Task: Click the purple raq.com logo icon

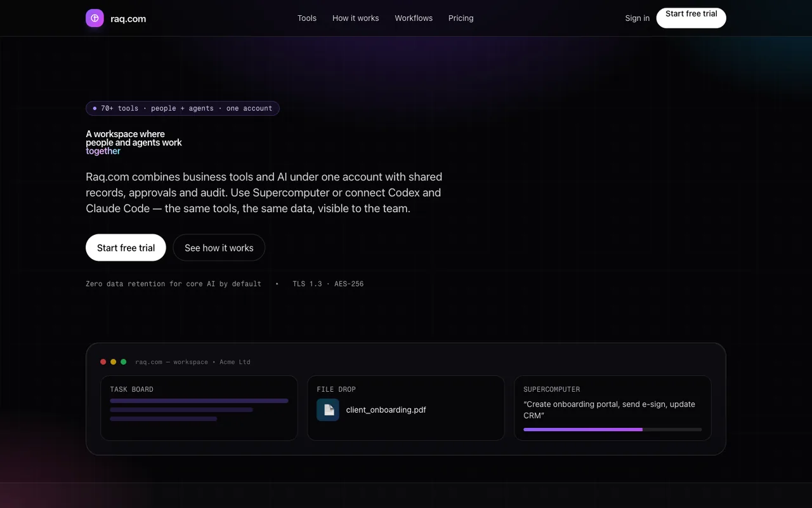Action: (x=95, y=18)
